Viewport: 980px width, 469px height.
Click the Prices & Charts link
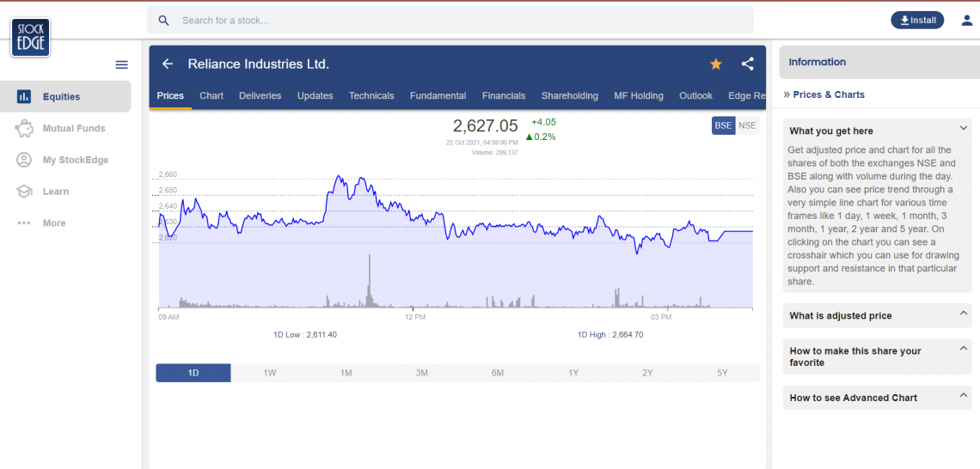click(829, 95)
